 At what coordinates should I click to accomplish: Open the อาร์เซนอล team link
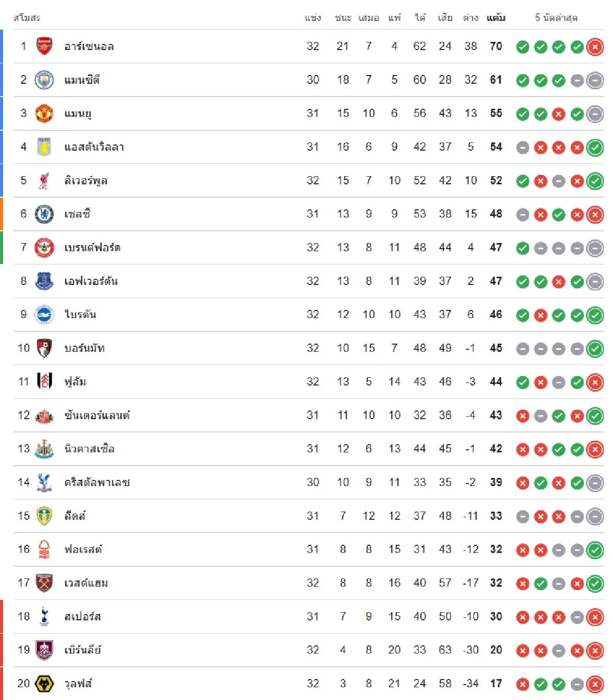click(x=89, y=46)
